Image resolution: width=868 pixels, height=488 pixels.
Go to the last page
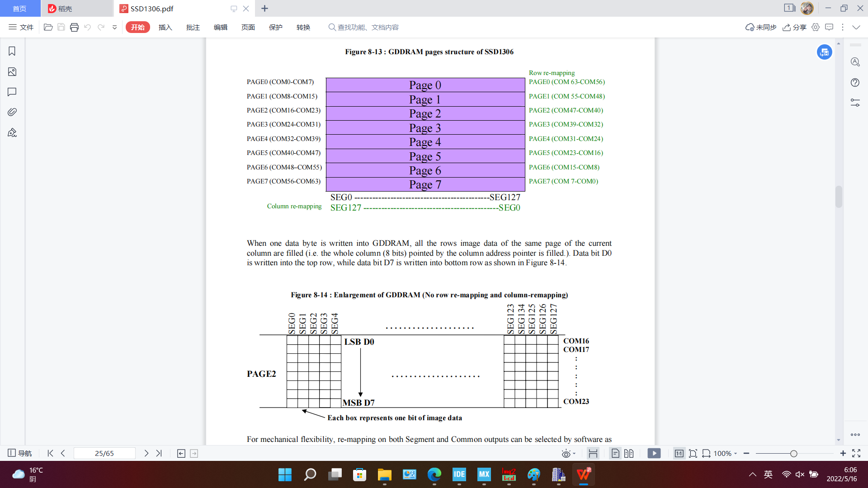point(159,453)
